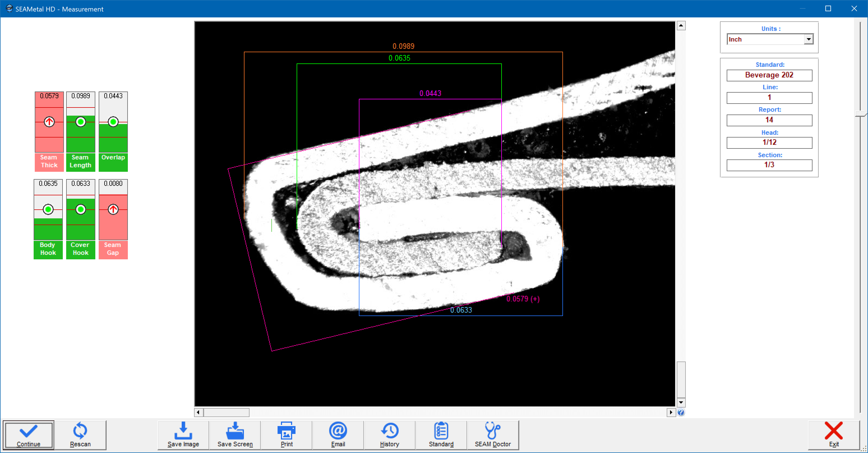Viewport: 868px width, 453px height.
Task: Click the green 0.0635 measurement label
Action: pyautogui.click(x=399, y=58)
